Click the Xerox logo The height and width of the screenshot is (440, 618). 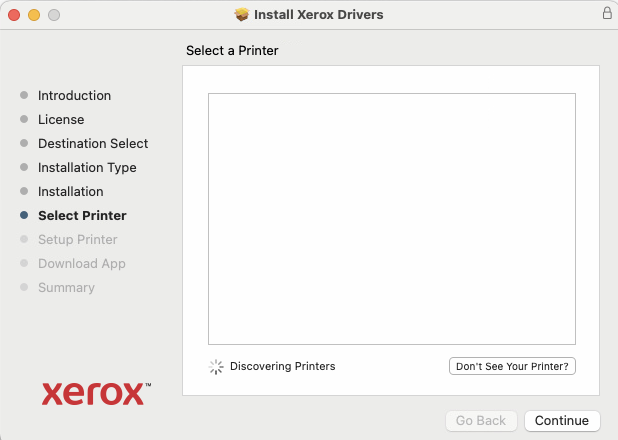click(x=96, y=394)
